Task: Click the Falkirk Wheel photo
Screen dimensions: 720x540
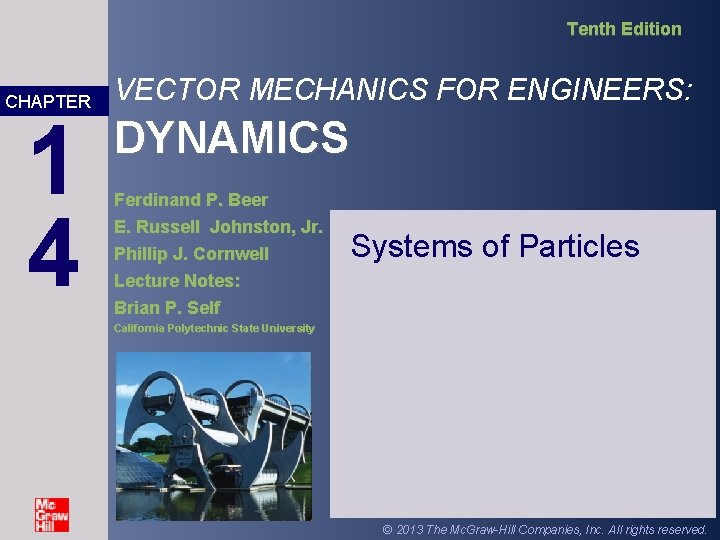Action: pos(214,436)
